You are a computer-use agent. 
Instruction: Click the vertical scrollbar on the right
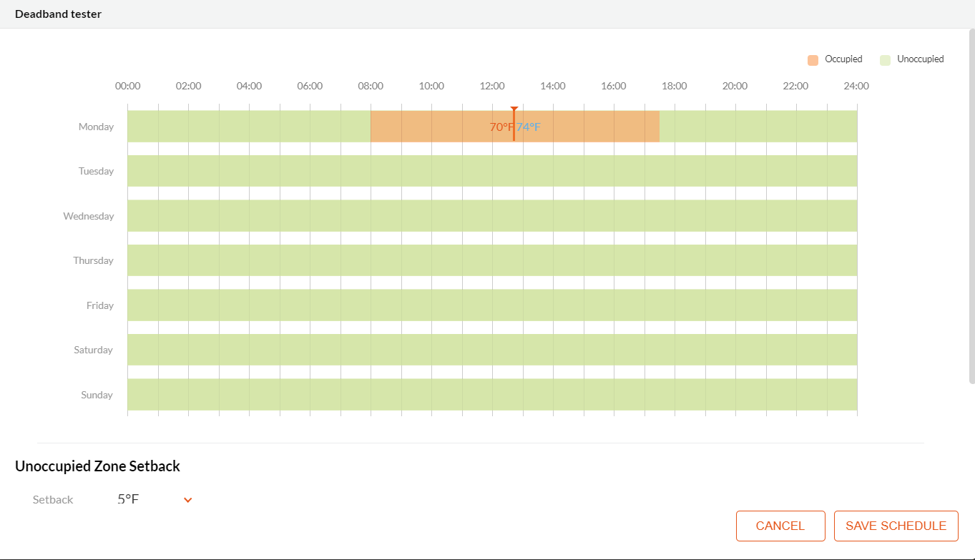tap(971, 207)
